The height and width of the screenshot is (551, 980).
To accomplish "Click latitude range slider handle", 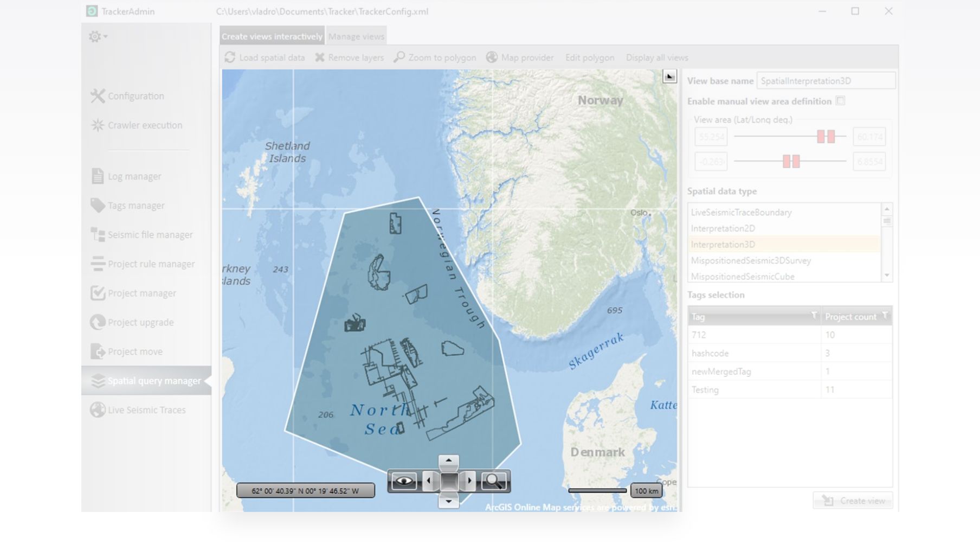I will point(826,137).
